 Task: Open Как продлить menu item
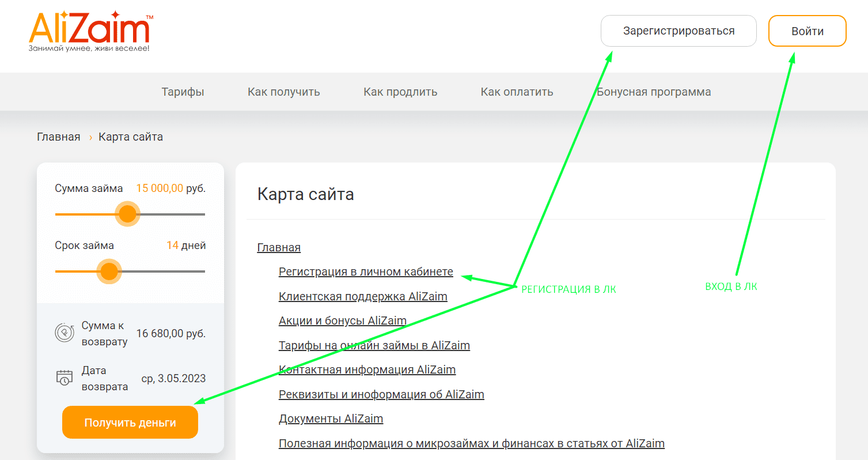tap(400, 92)
